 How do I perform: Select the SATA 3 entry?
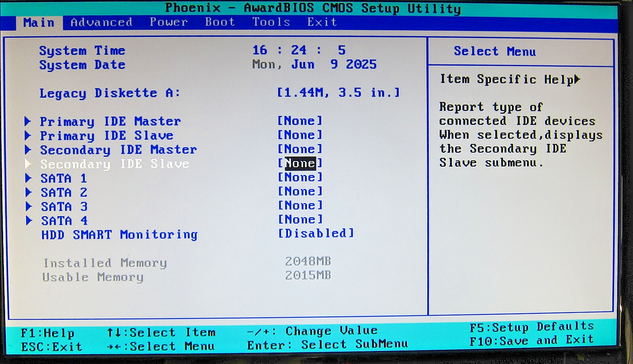pos(64,207)
